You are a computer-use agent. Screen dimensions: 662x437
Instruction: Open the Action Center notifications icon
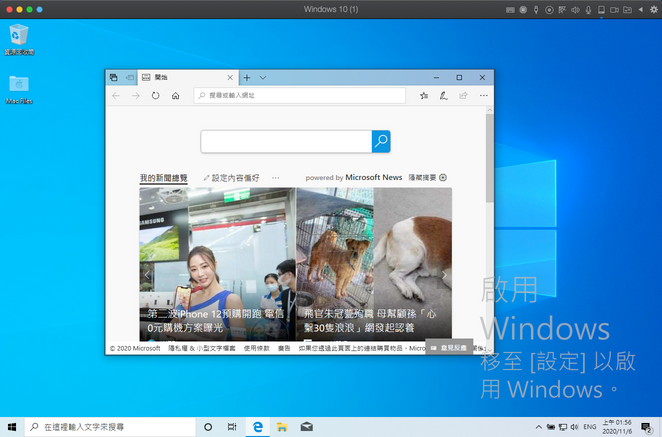pyautogui.click(x=646, y=427)
